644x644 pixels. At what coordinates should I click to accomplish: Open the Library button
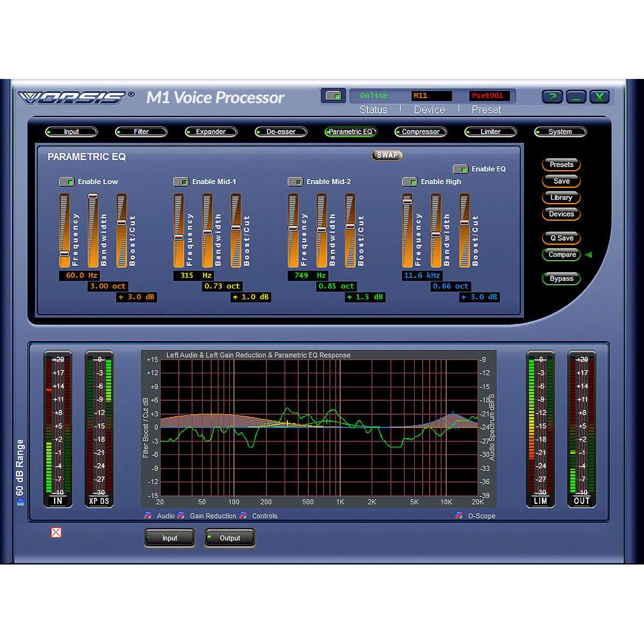(x=561, y=198)
